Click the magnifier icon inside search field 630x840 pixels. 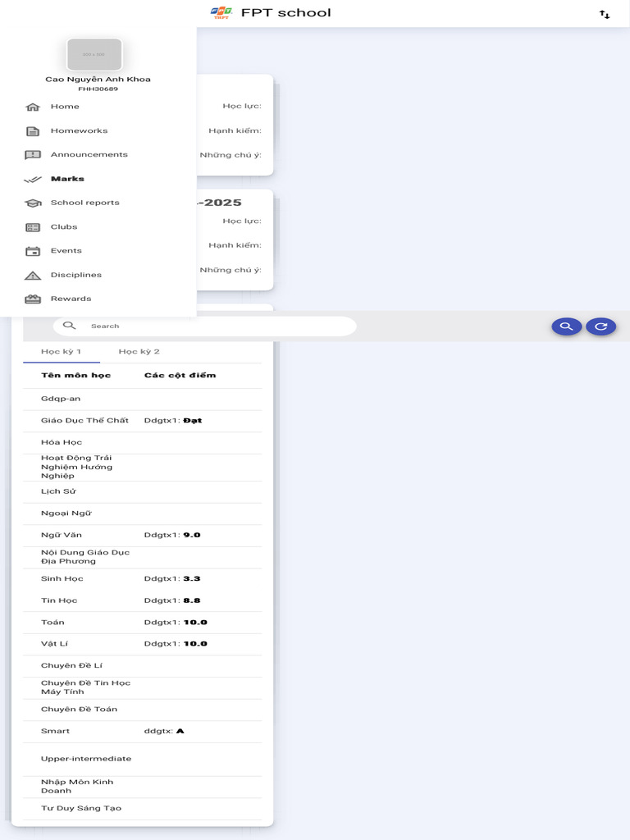pyautogui.click(x=69, y=326)
